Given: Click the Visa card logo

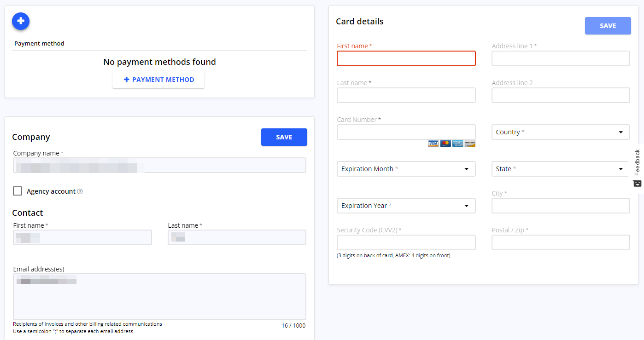Looking at the screenshot, I should [x=433, y=144].
